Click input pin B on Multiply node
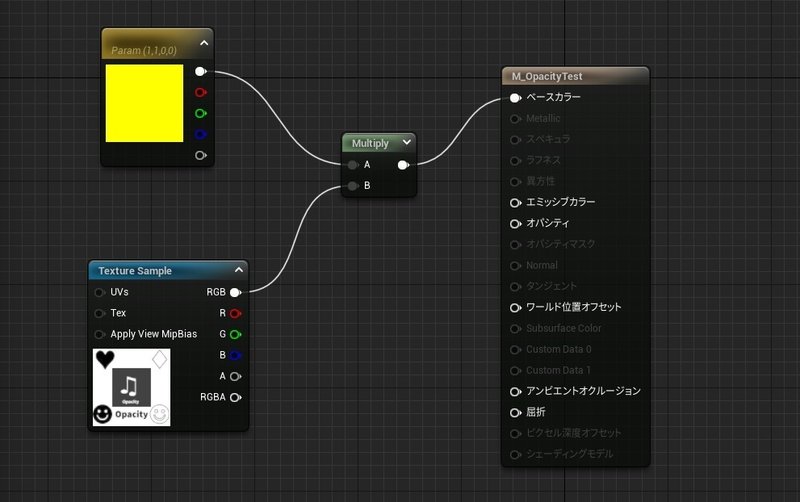800x502 pixels. [x=353, y=186]
